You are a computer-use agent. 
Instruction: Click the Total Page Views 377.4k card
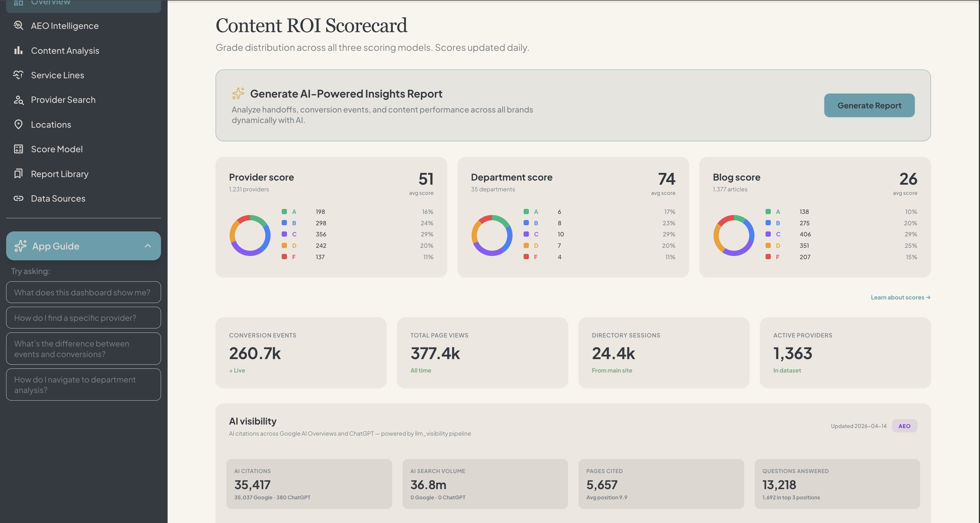tap(482, 352)
